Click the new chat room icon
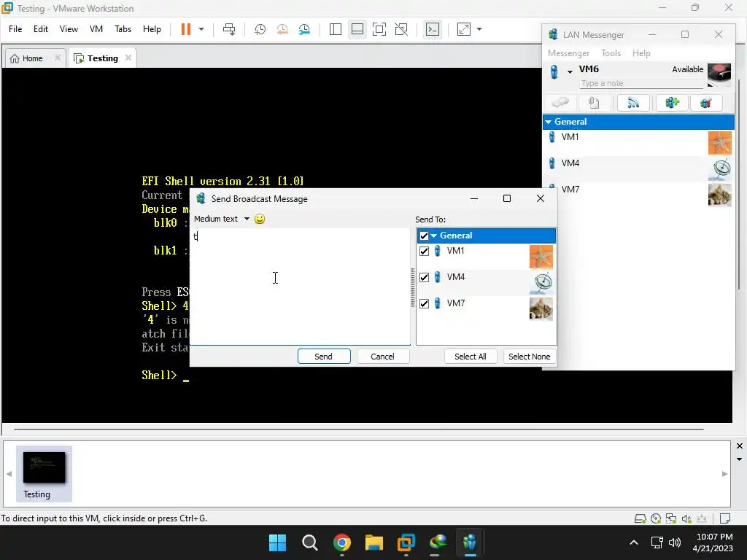 tap(672, 102)
